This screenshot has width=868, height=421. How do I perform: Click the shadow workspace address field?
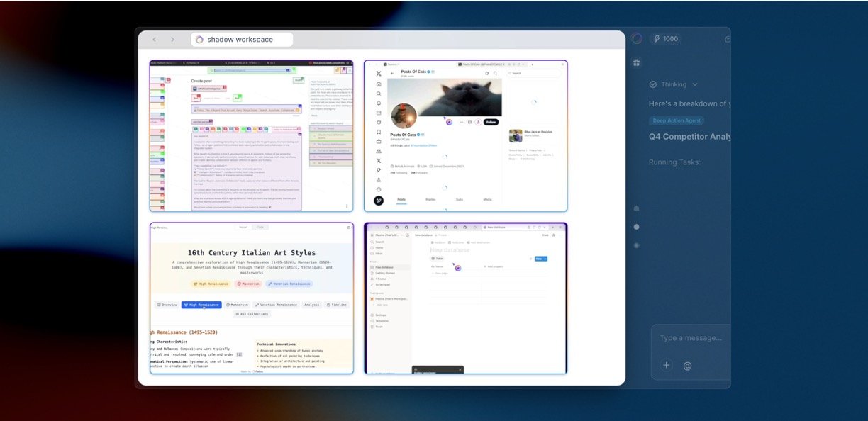click(242, 40)
